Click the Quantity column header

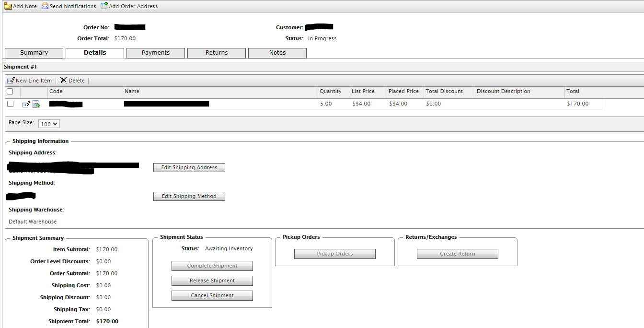click(x=331, y=92)
